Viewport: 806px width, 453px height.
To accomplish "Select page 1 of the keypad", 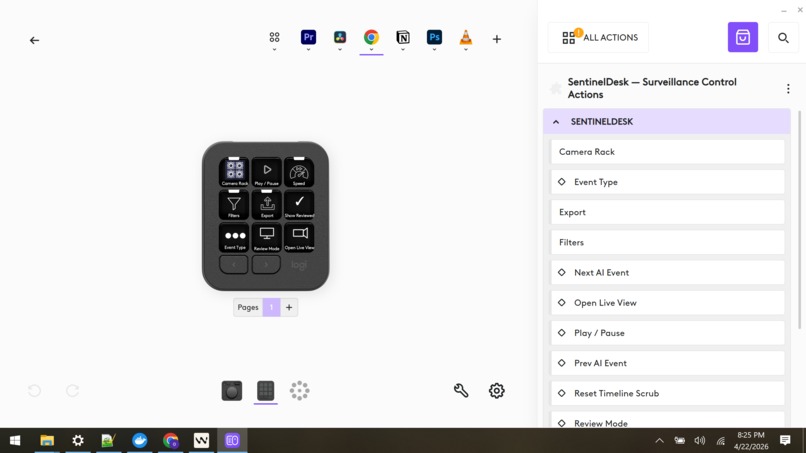I will point(271,307).
